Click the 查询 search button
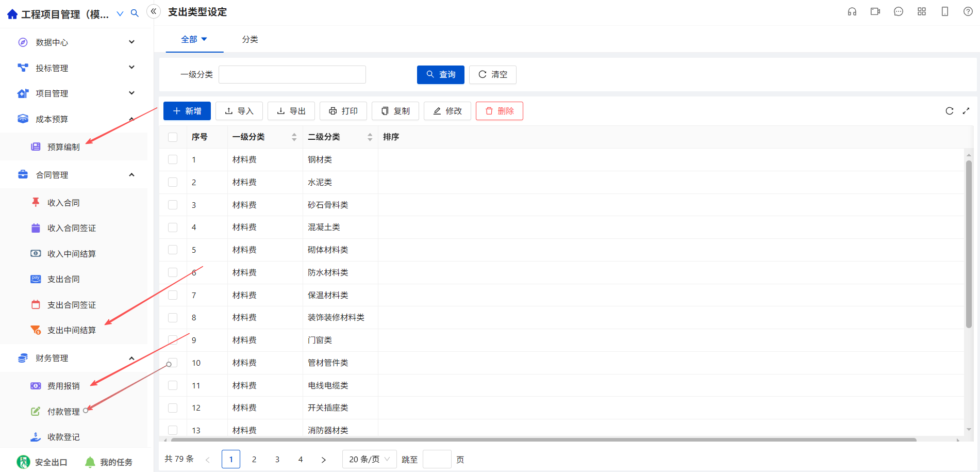The height and width of the screenshot is (472, 980). click(x=441, y=75)
